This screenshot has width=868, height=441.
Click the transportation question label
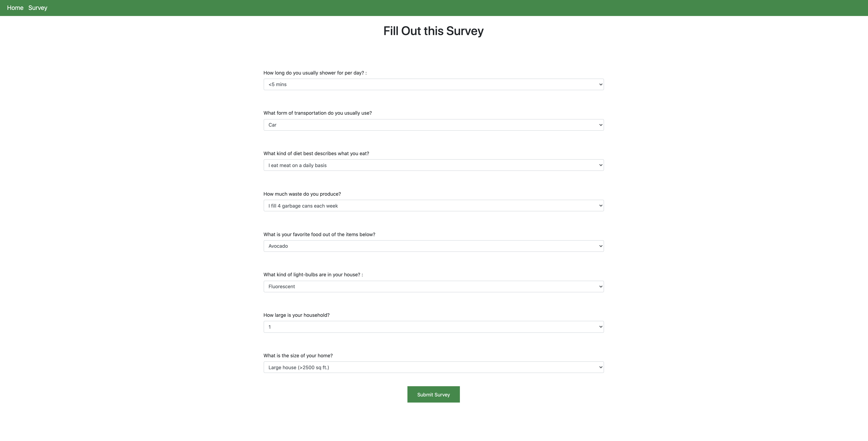click(317, 113)
